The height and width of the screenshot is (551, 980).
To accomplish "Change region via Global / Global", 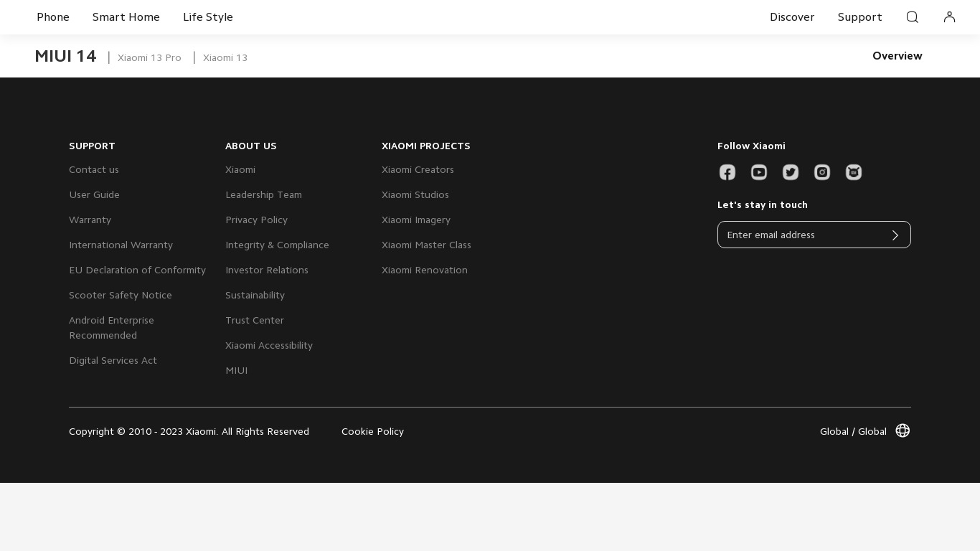I will (x=853, y=431).
